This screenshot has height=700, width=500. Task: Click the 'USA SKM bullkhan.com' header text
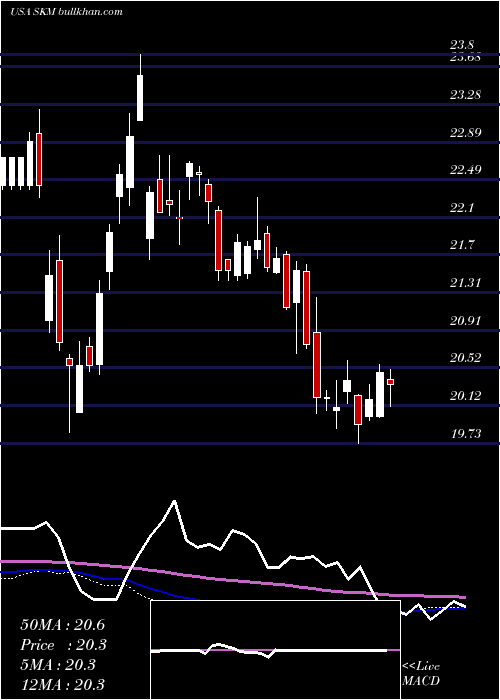click(x=66, y=11)
